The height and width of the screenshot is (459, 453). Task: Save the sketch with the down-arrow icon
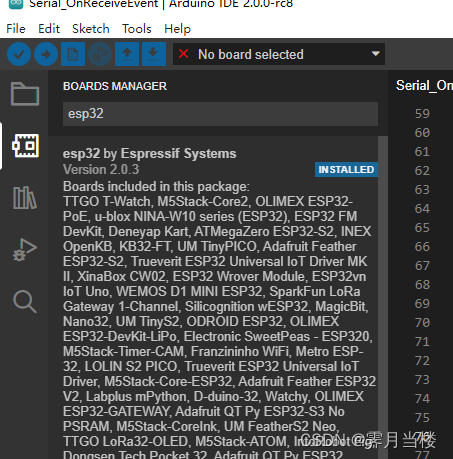tap(154, 54)
